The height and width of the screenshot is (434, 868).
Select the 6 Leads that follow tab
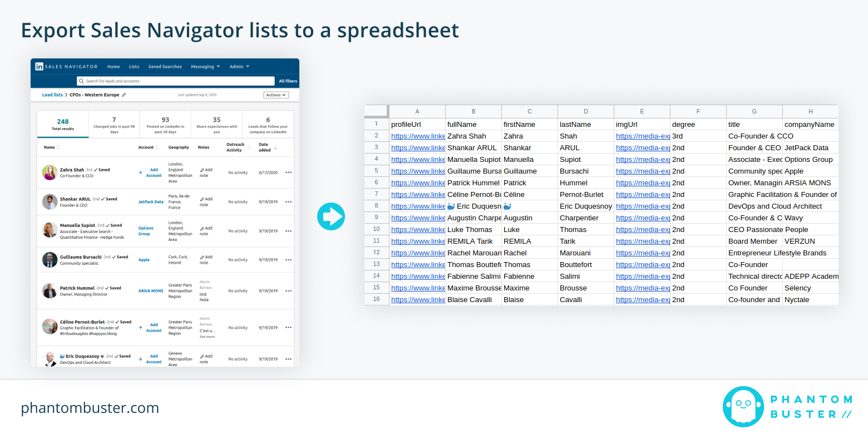point(268,124)
